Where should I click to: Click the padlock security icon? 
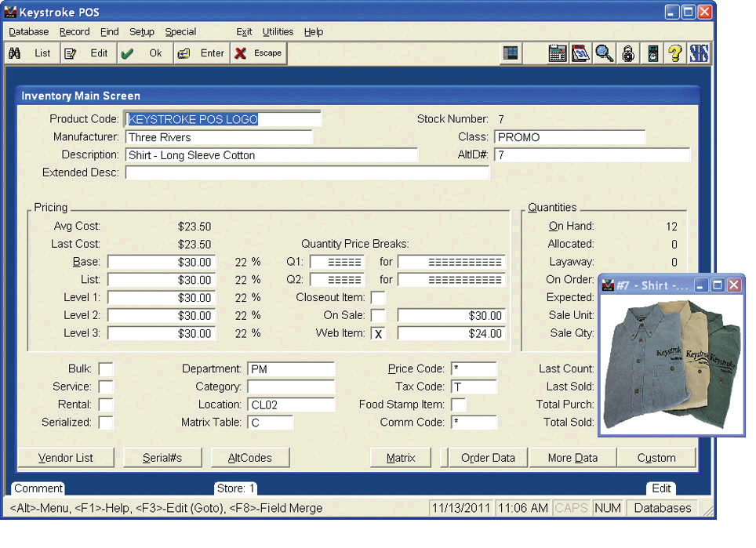(x=627, y=53)
